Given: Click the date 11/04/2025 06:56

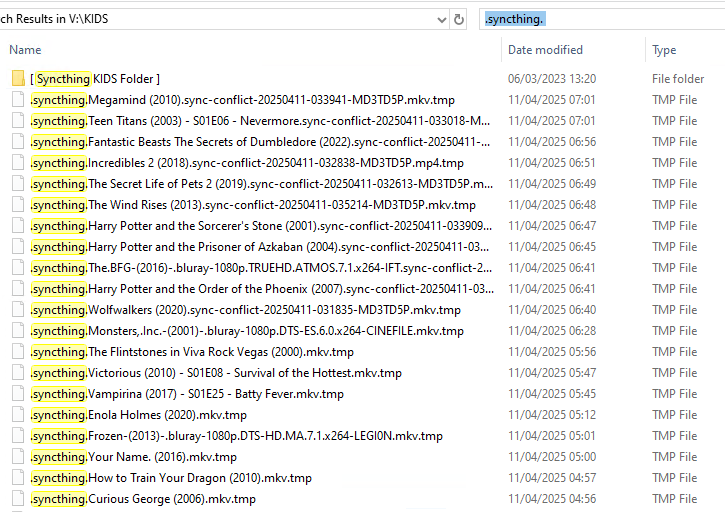Looking at the screenshot, I should (552, 142).
